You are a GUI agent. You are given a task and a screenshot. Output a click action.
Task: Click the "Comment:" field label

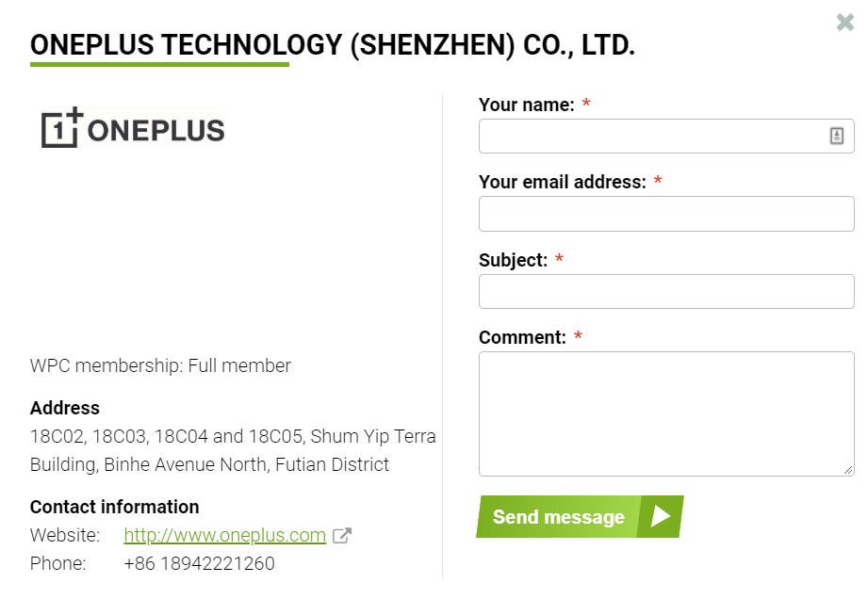pos(522,337)
